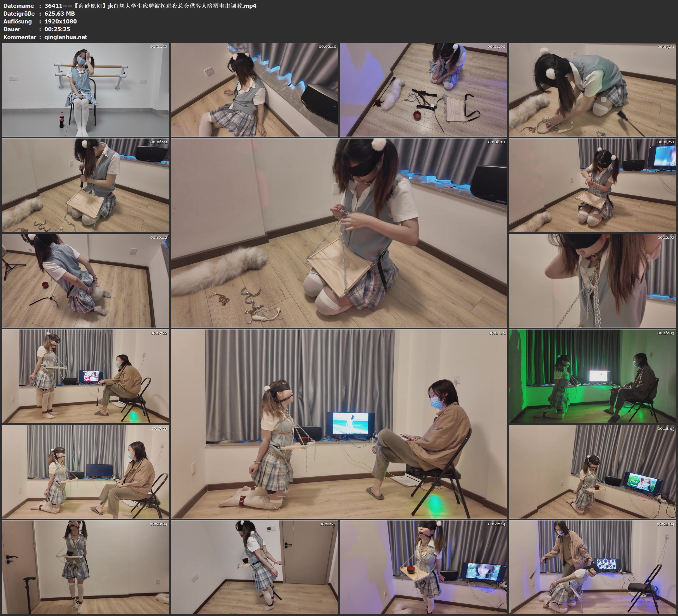
Task: Open the thumbnail at 00:22:44
Action: click(423, 567)
